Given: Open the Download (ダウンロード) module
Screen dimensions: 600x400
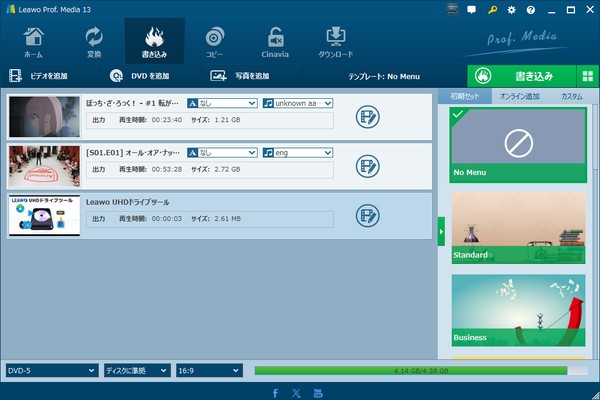Looking at the screenshot, I should (336, 42).
